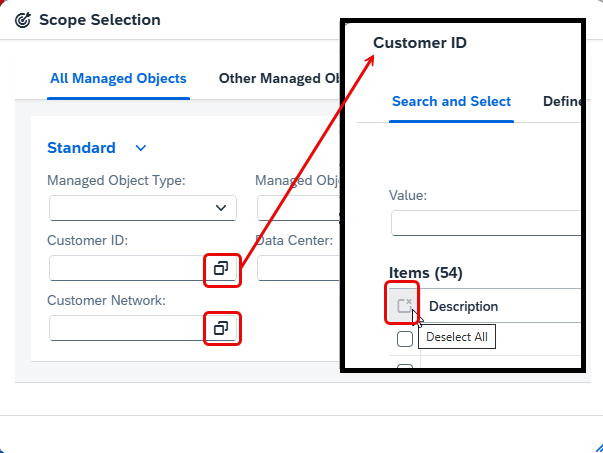Click the Managed Object name input field

(298, 208)
